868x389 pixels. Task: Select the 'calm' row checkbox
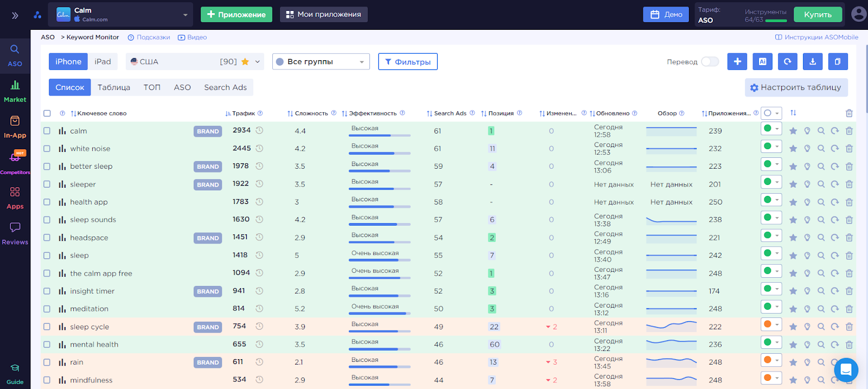[x=47, y=131]
